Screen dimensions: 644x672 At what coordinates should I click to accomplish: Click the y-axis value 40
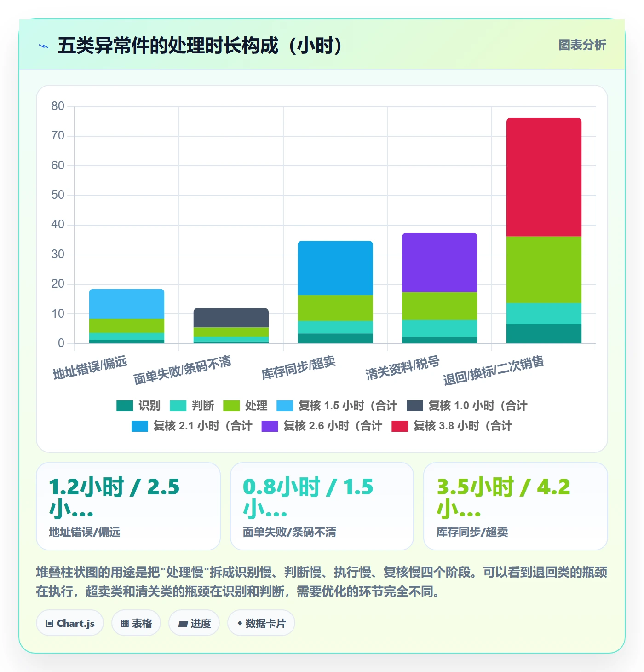tap(58, 225)
